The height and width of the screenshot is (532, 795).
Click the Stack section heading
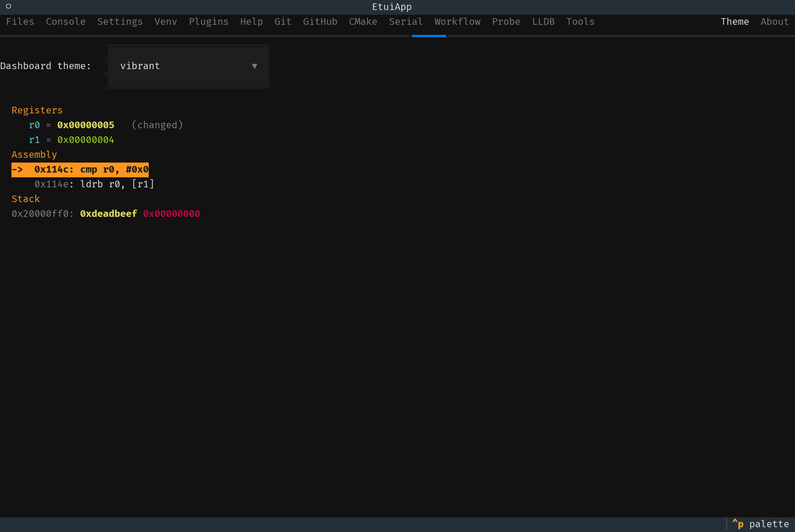pos(26,199)
